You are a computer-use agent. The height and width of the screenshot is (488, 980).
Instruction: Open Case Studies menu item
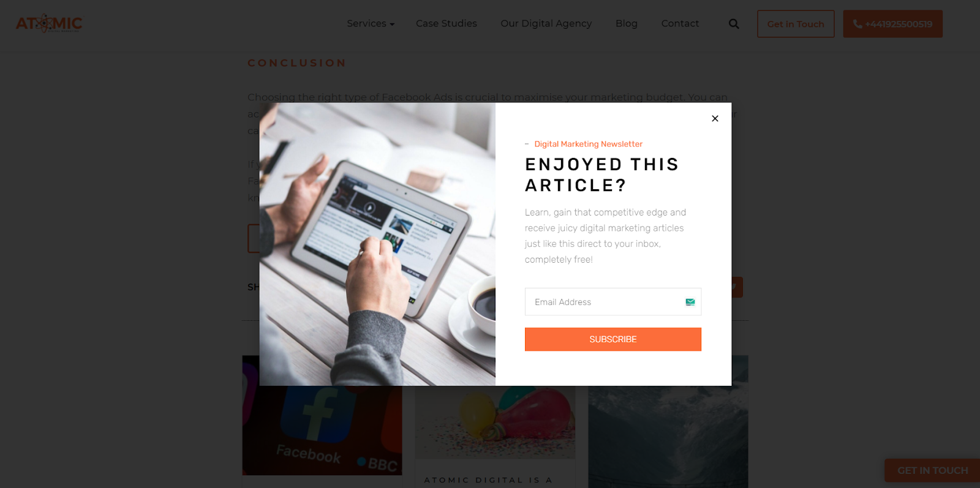tap(447, 23)
